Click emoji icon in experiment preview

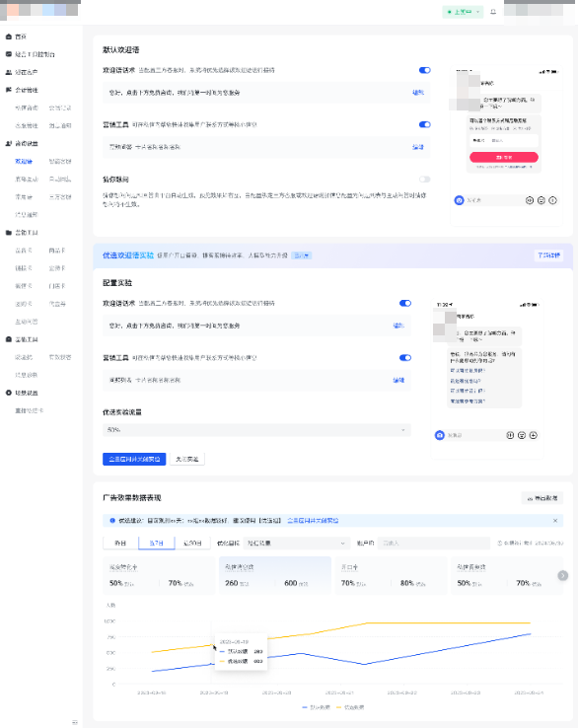[x=522, y=435]
